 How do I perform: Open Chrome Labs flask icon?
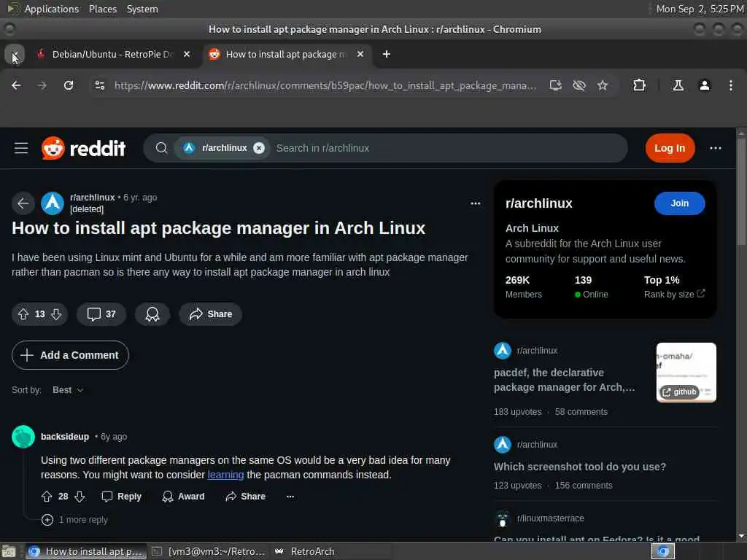(678, 85)
